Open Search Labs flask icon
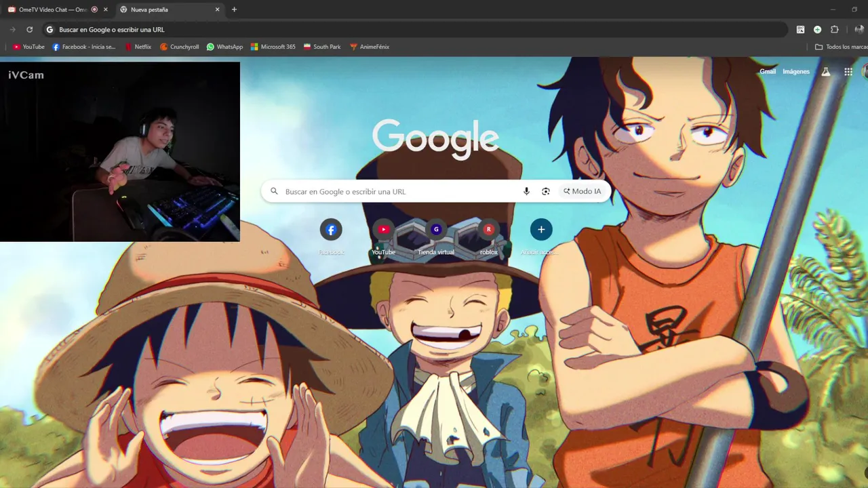This screenshot has height=488, width=868. [825, 71]
